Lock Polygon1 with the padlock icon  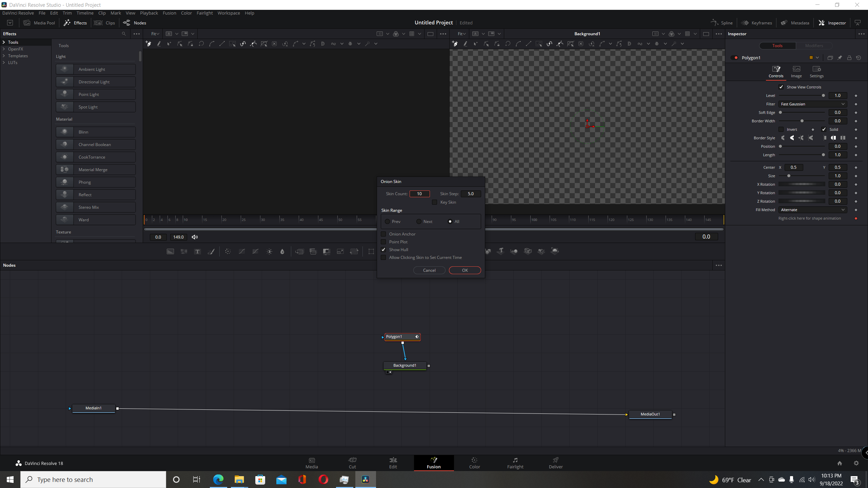click(849, 58)
